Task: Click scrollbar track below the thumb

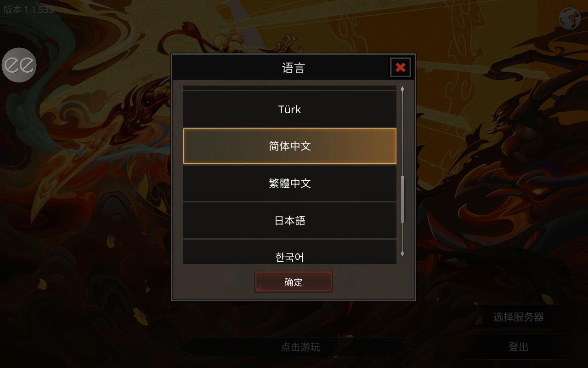Action: pyautogui.click(x=402, y=236)
